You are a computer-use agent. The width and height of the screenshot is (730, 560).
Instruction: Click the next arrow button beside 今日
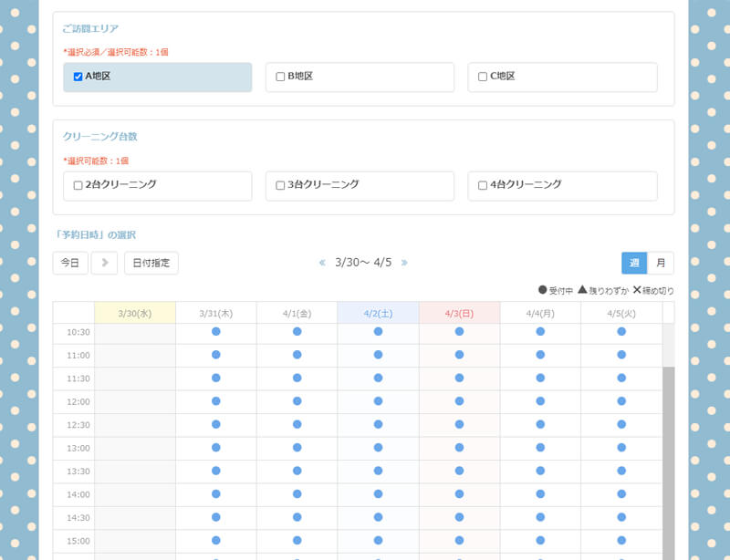104,263
